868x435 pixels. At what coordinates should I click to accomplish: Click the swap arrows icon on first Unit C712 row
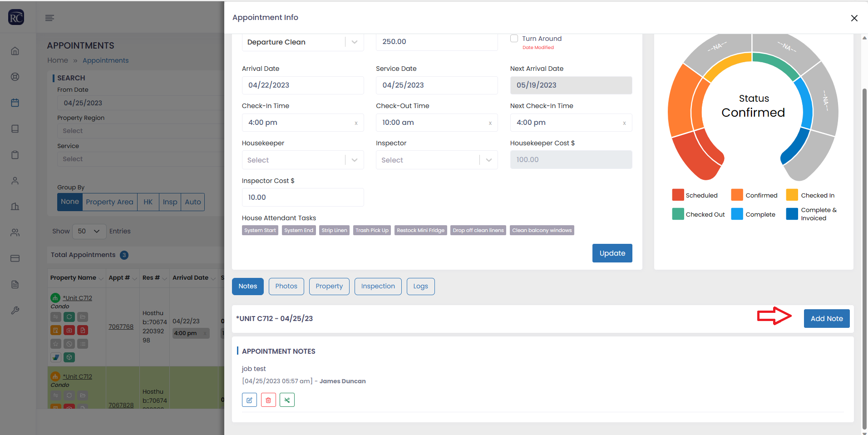click(x=56, y=317)
